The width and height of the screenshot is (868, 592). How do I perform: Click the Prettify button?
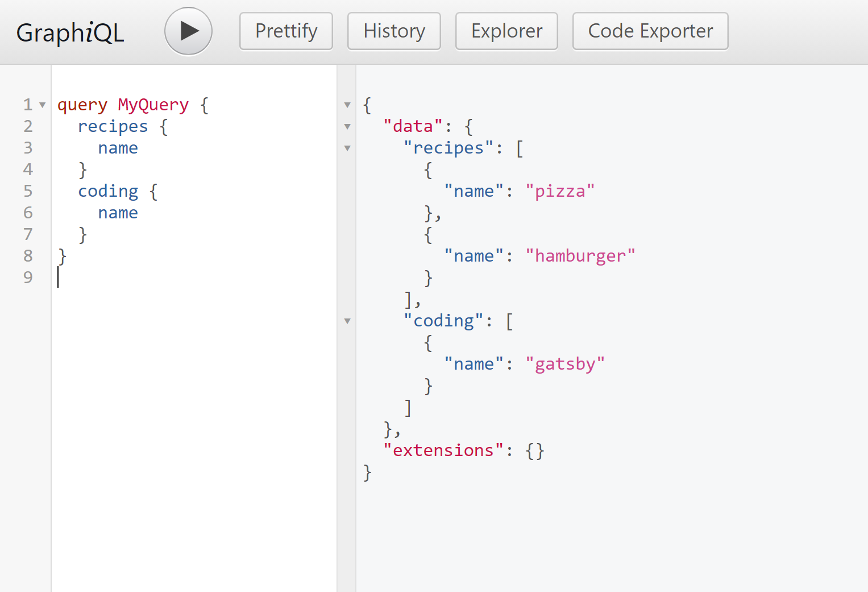286,31
